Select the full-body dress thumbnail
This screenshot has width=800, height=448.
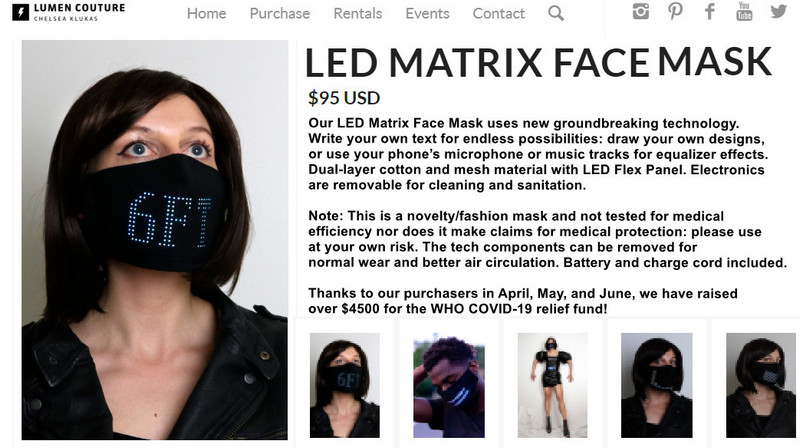coord(552,385)
